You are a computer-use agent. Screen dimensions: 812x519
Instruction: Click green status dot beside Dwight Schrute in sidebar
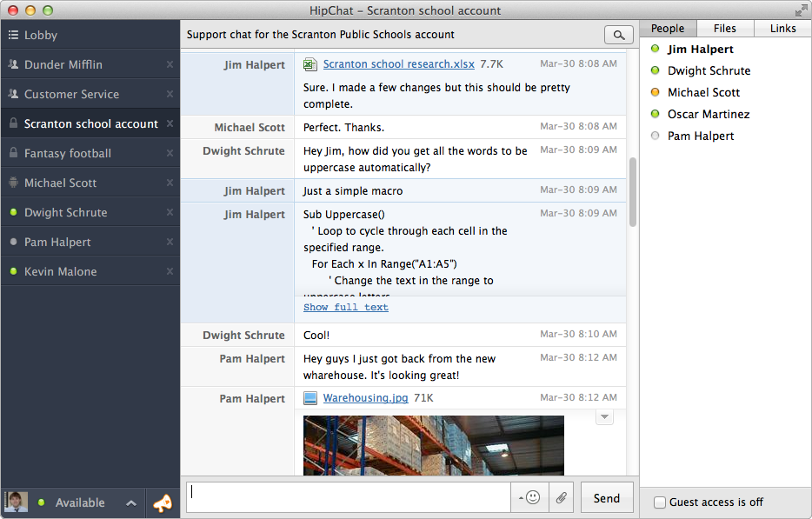click(x=13, y=212)
